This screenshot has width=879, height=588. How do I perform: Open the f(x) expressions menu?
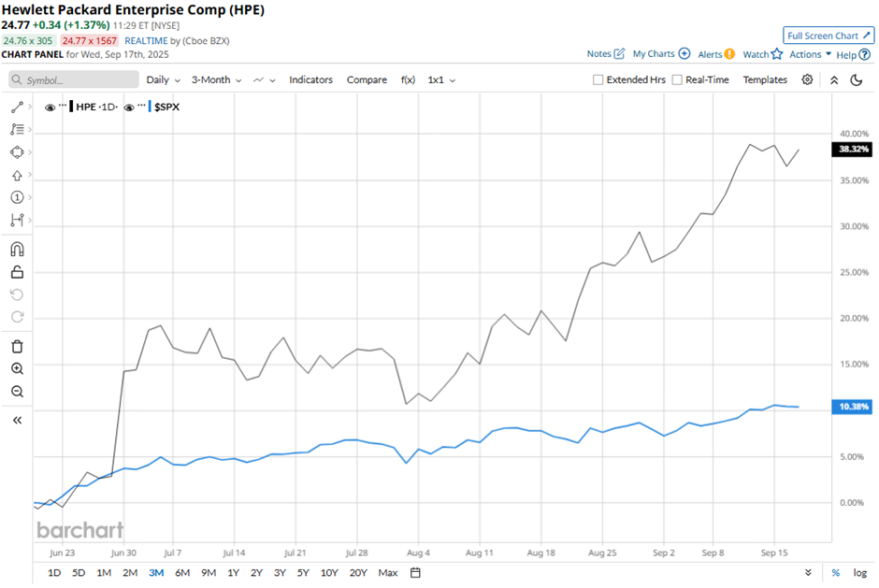(408, 80)
